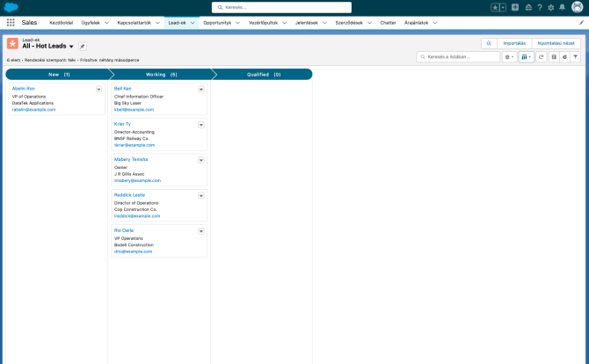Open the Setup gear in header

pyautogui.click(x=550, y=7)
